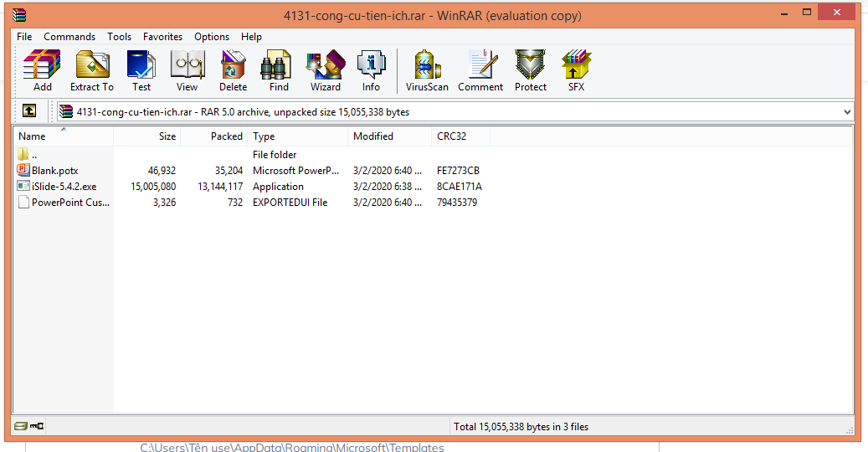
Task: Create an SFX archive
Action: point(576,71)
